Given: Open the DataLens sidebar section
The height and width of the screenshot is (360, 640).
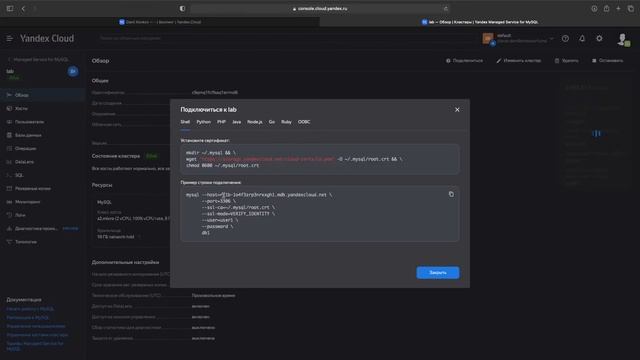Looking at the screenshot, I should pos(42,162).
